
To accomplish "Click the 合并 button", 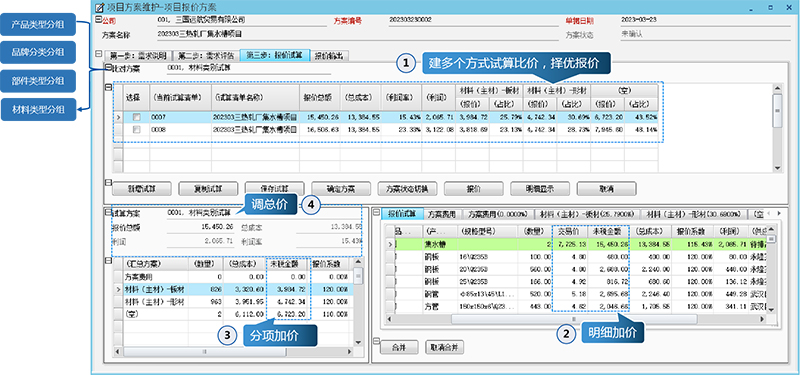I will pos(398,347).
